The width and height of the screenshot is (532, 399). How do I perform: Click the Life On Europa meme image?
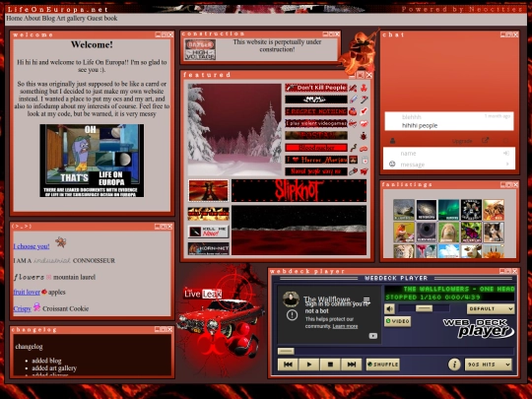pyautogui.click(x=92, y=161)
